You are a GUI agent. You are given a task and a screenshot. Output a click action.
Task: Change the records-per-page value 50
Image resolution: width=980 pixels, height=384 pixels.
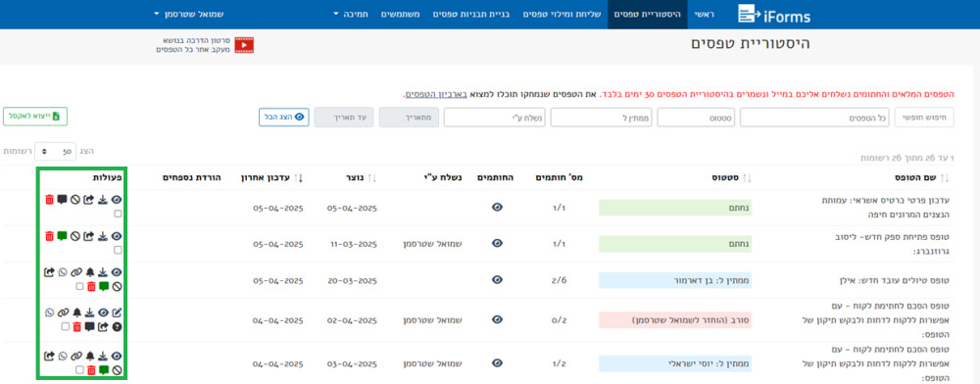pos(55,151)
